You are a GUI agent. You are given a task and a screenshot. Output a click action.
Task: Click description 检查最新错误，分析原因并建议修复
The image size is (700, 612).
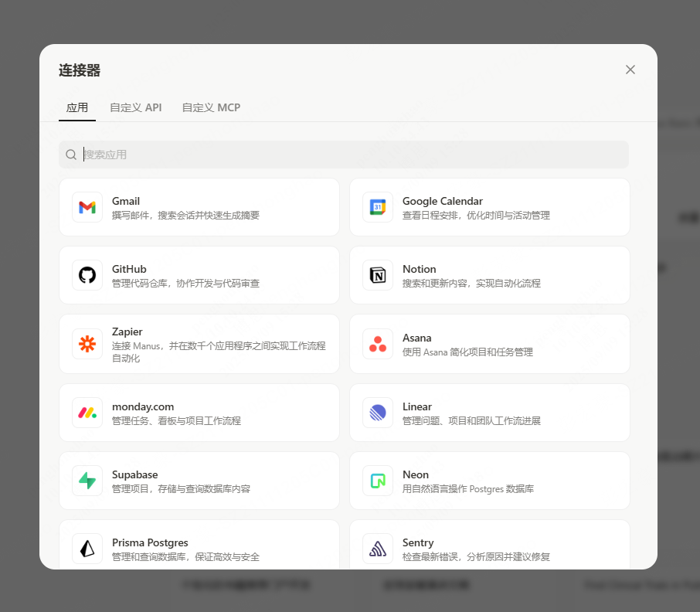[x=477, y=556]
